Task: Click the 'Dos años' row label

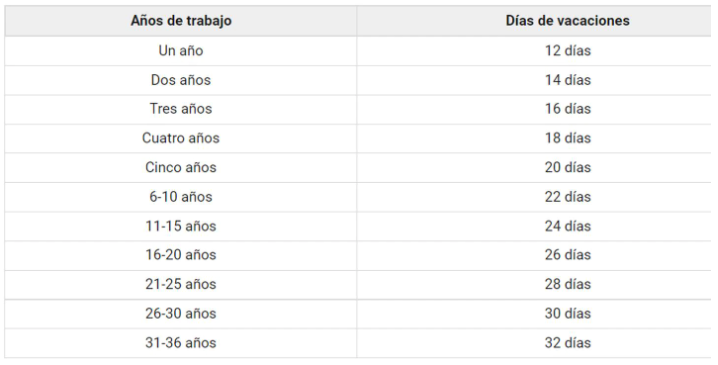Action: [x=181, y=80]
